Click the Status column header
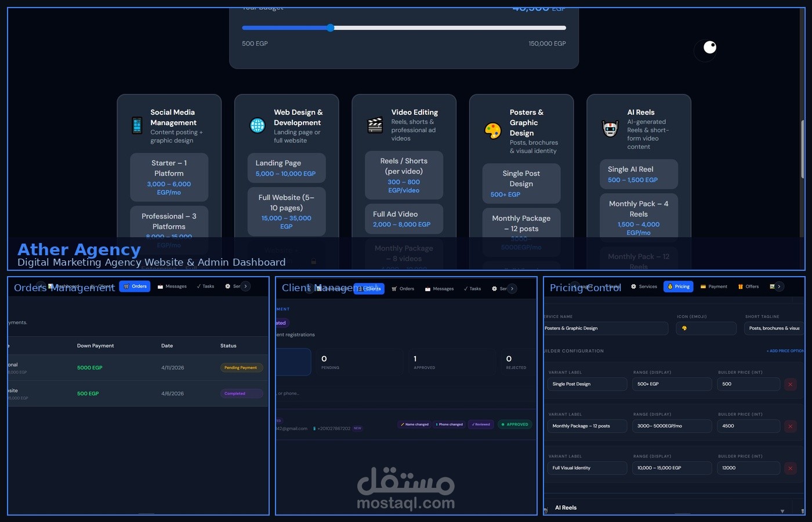812x522 pixels. 229,346
